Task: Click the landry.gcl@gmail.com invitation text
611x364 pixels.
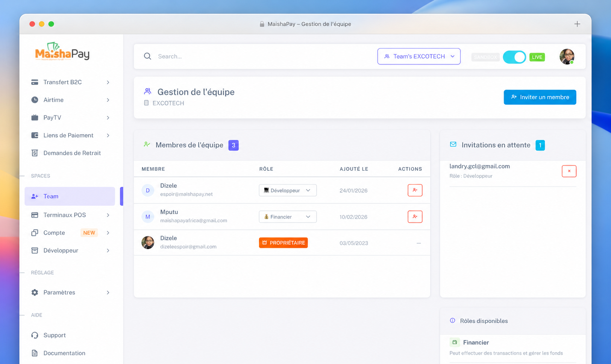Action: coord(480,166)
